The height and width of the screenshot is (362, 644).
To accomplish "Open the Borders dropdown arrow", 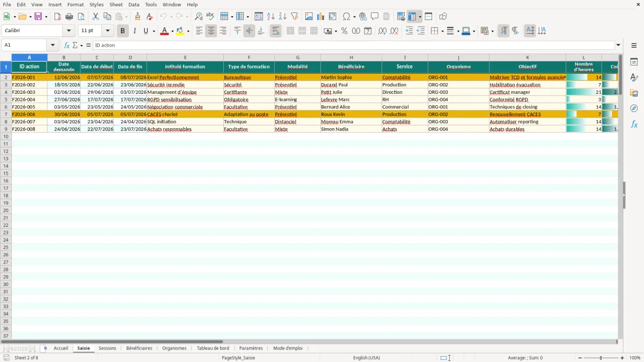I will 442,31.
